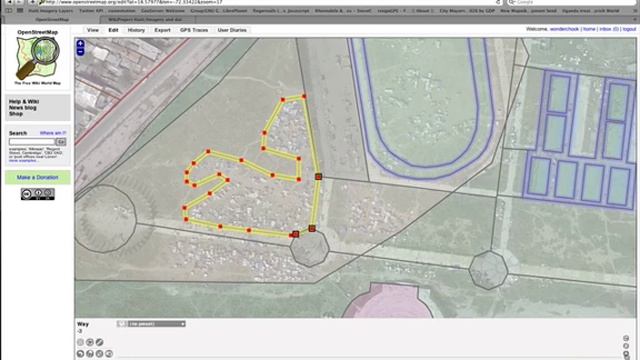
Task: Click the greyed first icon in Potlatch toolbar
Action: [x=80, y=342]
